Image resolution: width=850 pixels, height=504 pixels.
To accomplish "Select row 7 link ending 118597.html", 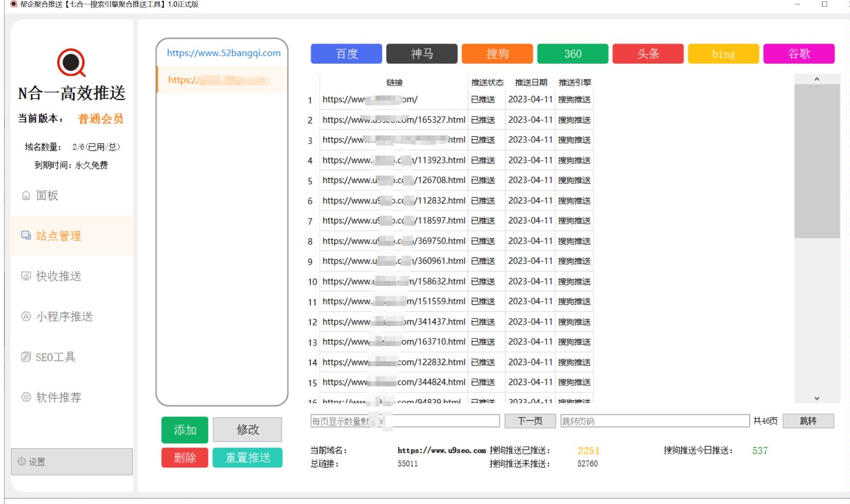I will (x=394, y=221).
